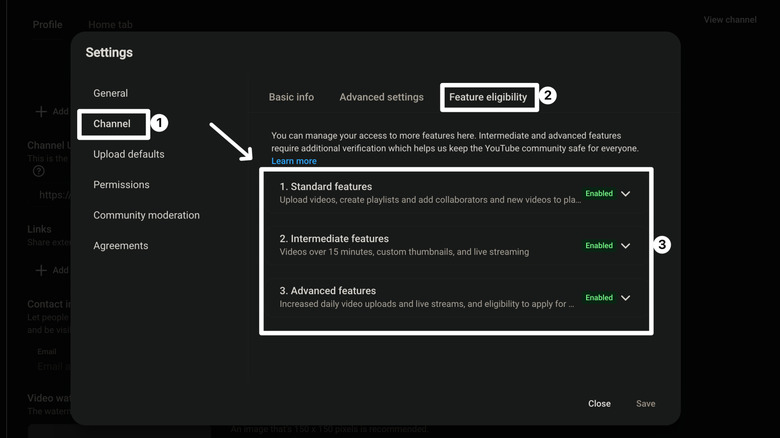Save the settings changes

[x=646, y=404]
